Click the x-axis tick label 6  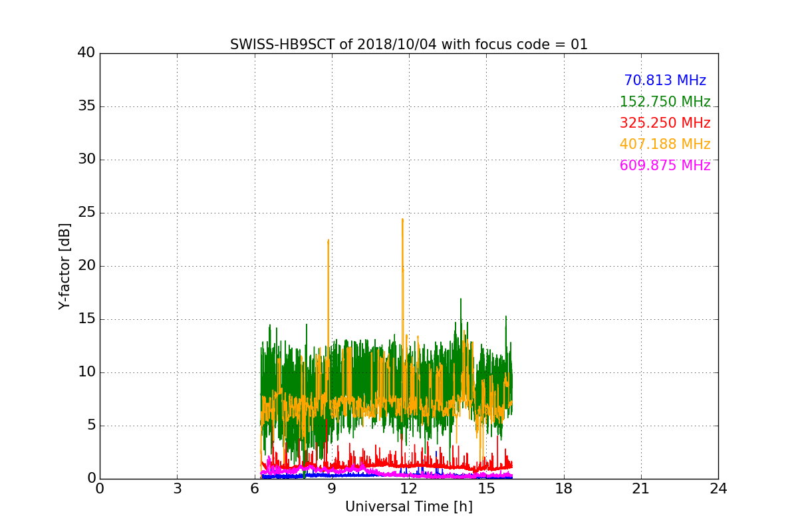[x=255, y=489]
